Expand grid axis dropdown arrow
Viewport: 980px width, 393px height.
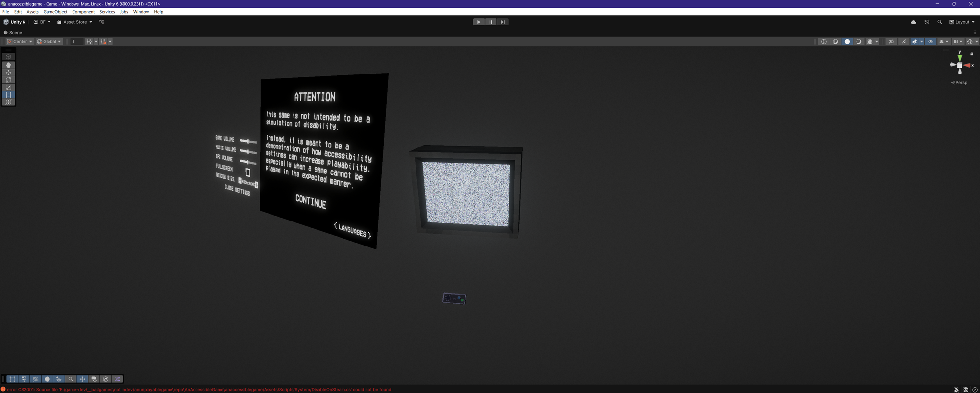pos(96,42)
